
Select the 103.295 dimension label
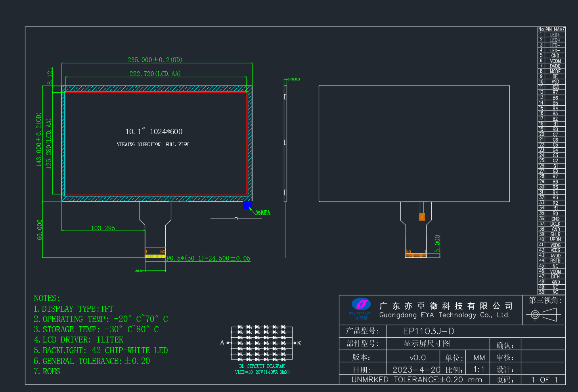(x=103, y=228)
